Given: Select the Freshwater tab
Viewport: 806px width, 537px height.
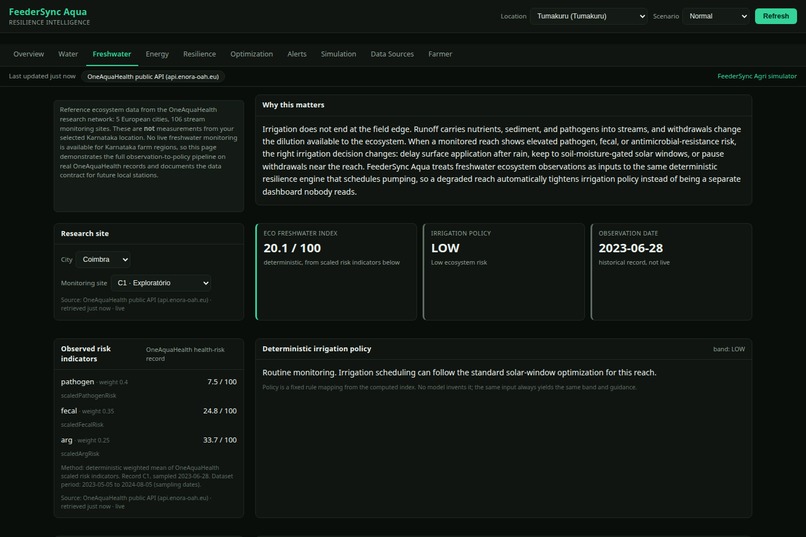Looking at the screenshot, I should tap(112, 54).
